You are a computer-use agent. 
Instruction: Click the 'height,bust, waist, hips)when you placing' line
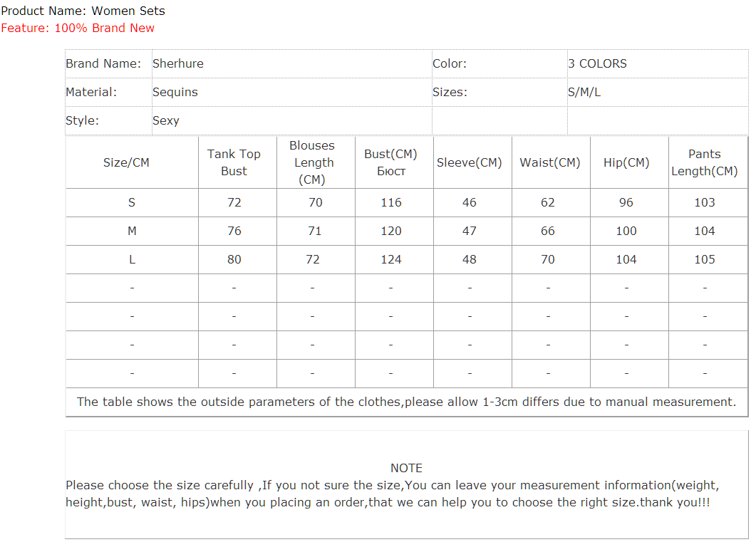point(388,503)
